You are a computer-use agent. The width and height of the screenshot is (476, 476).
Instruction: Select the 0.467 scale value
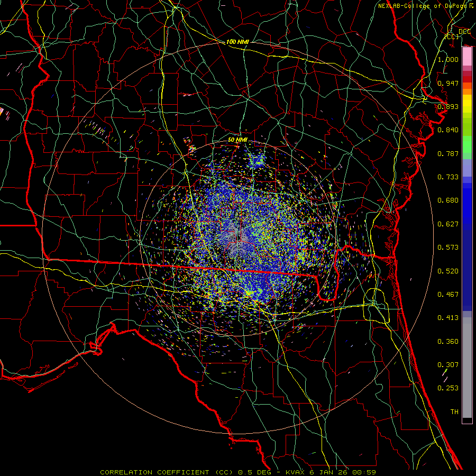click(448, 294)
